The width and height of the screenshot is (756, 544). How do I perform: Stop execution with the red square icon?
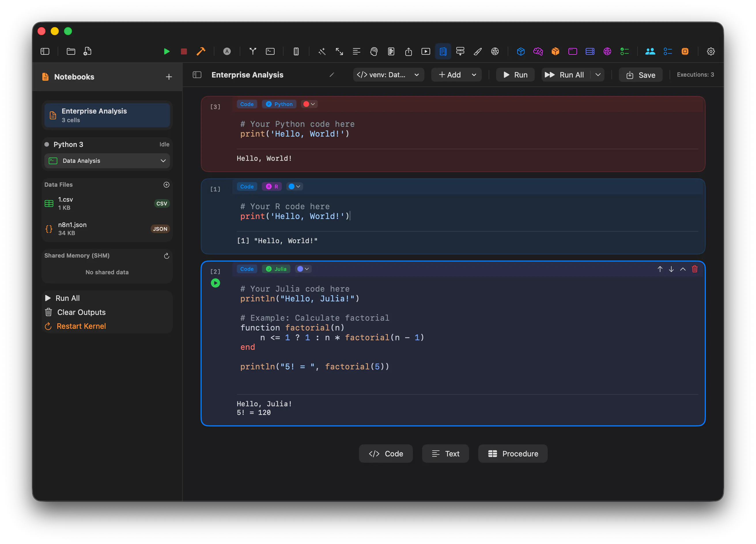pos(184,51)
